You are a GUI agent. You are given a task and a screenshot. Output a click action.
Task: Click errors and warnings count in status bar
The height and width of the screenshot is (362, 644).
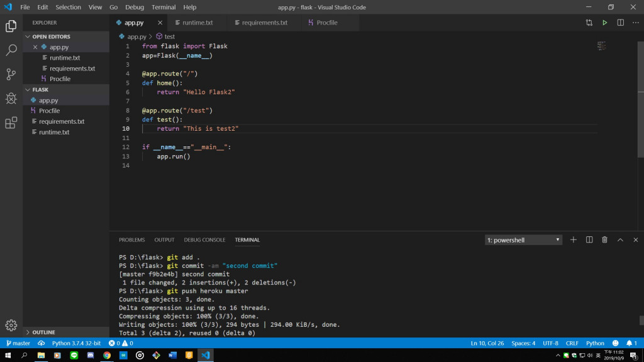click(121, 343)
